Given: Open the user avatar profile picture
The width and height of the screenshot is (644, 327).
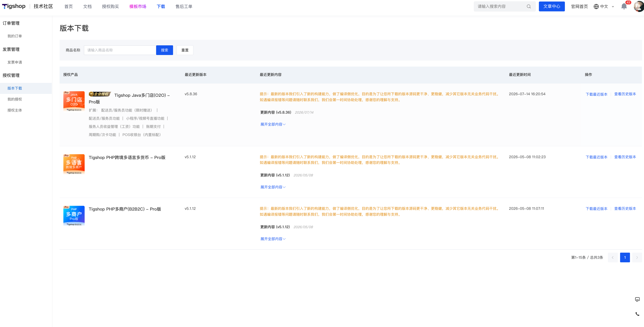Looking at the screenshot, I should 639,6.
